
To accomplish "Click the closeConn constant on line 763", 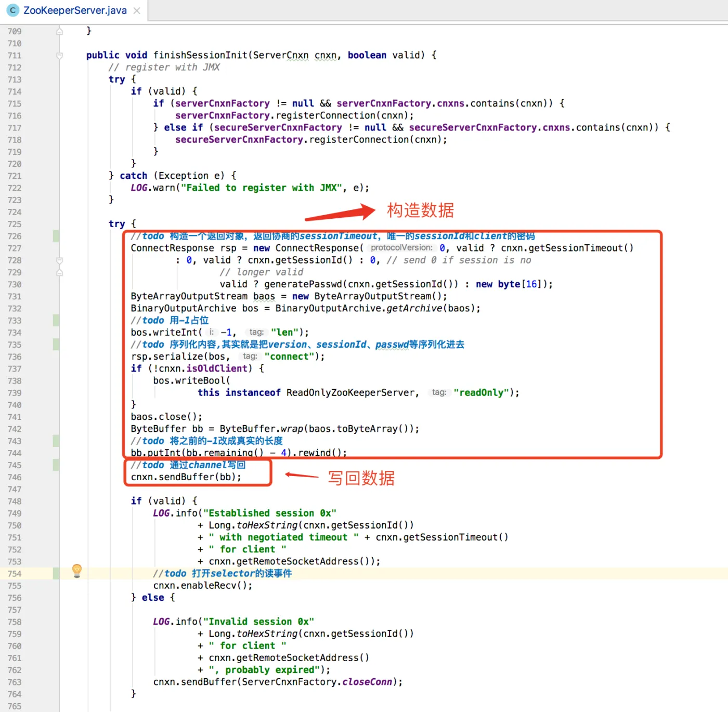I will pos(367,682).
